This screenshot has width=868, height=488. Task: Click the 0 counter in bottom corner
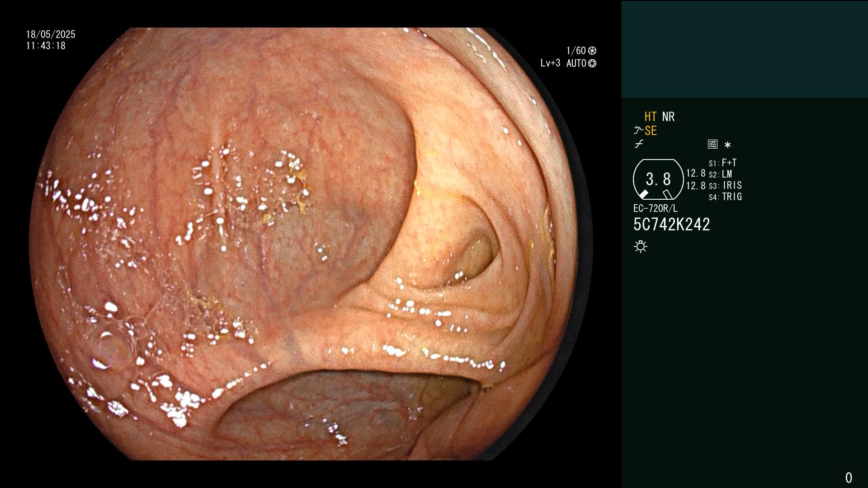tap(849, 478)
